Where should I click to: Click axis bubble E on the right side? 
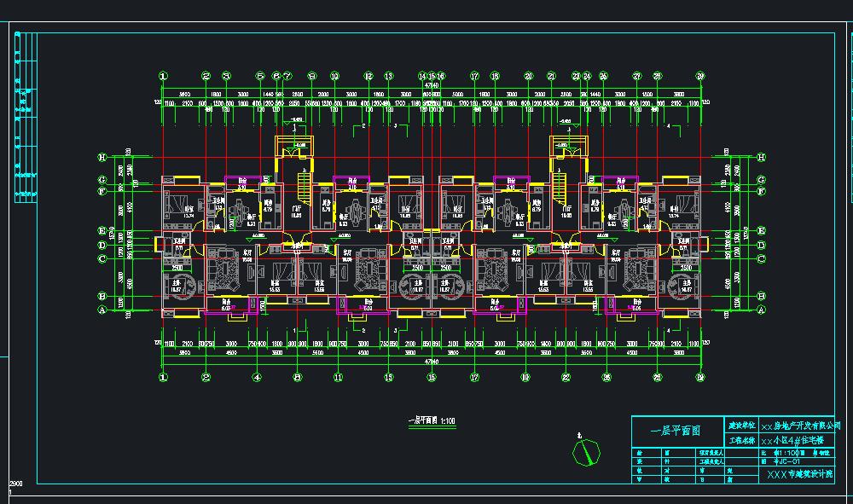point(762,230)
